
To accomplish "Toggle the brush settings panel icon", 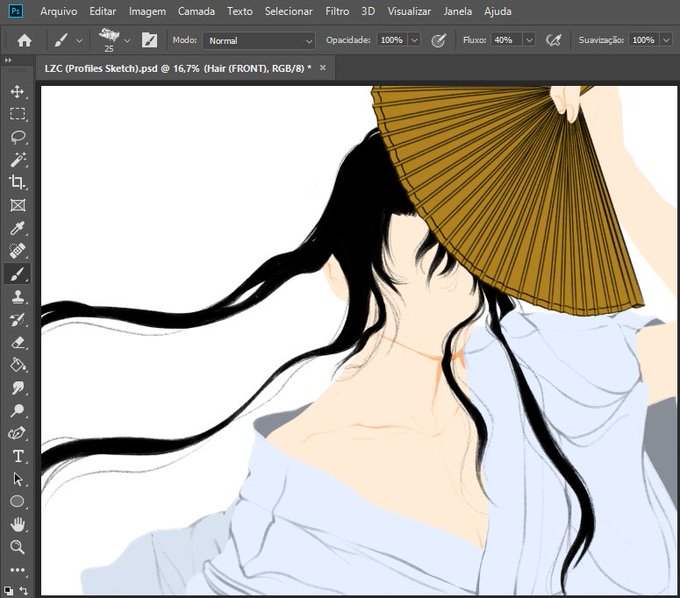I will [x=149, y=40].
